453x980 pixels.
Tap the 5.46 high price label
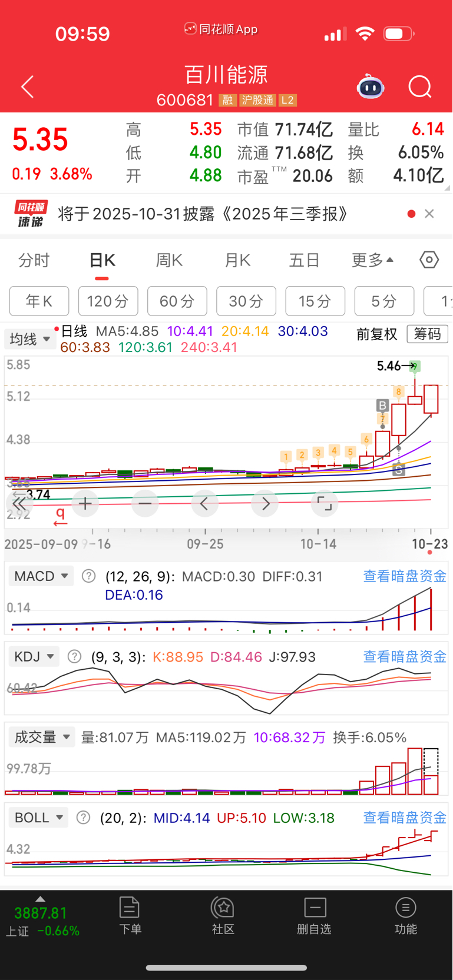tap(389, 366)
